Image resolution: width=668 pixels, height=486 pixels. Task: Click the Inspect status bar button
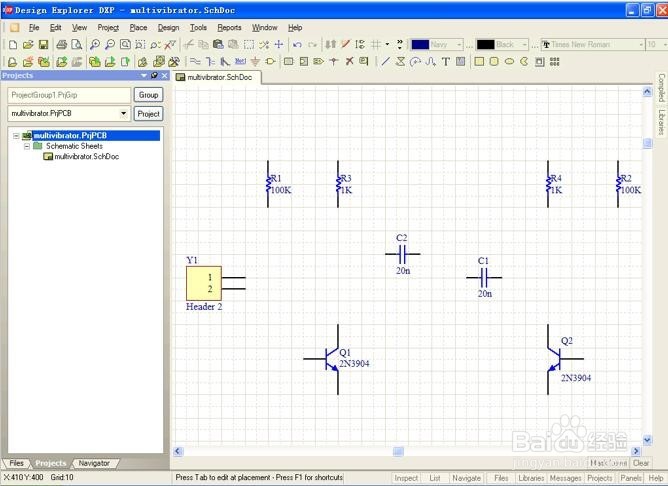point(406,478)
